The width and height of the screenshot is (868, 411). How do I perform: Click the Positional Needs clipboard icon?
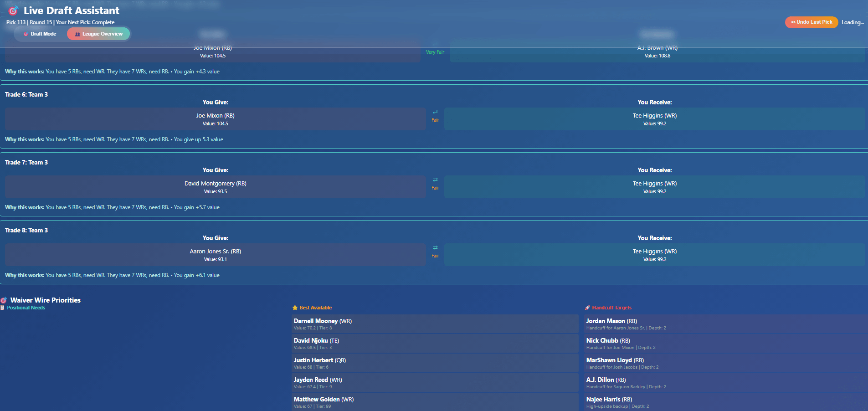click(x=3, y=308)
